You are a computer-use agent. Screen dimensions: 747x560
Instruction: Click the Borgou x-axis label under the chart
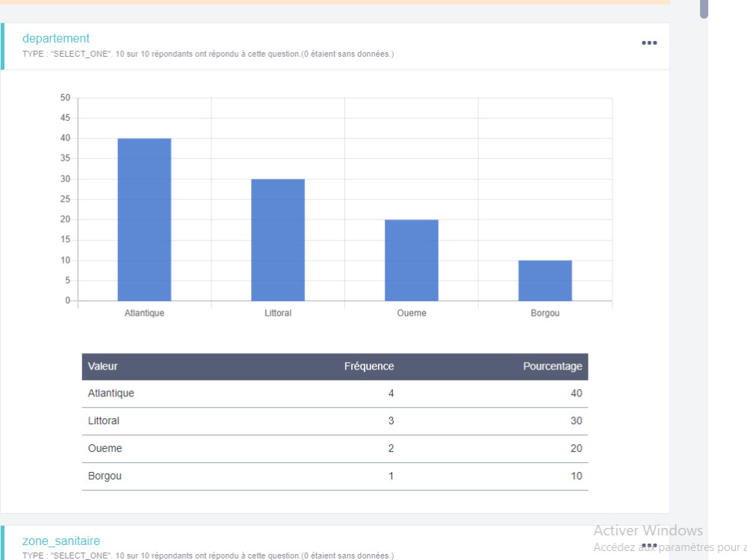pyautogui.click(x=545, y=313)
